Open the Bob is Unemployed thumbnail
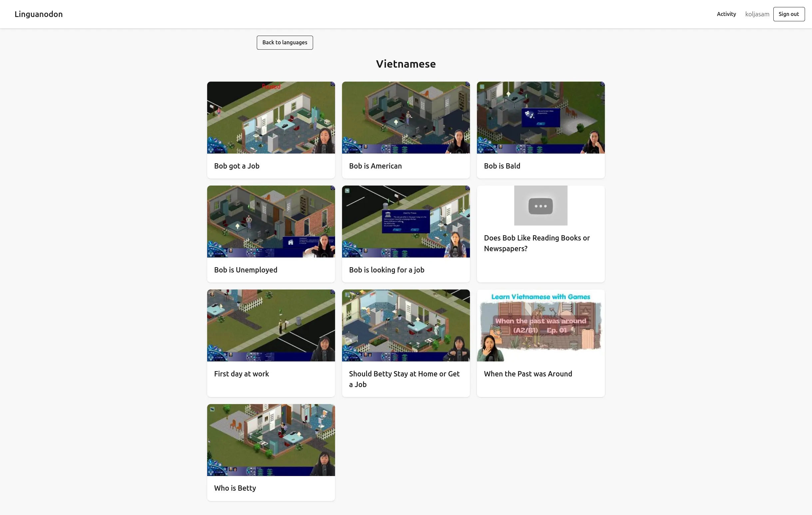The width and height of the screenshot is (812, 515). point(271,221)
